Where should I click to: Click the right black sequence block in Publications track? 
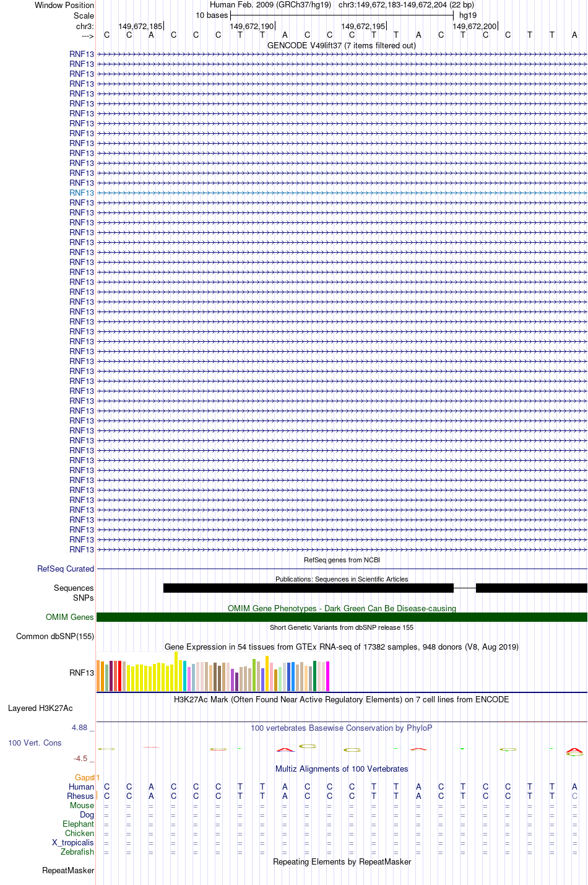point(531,588)
